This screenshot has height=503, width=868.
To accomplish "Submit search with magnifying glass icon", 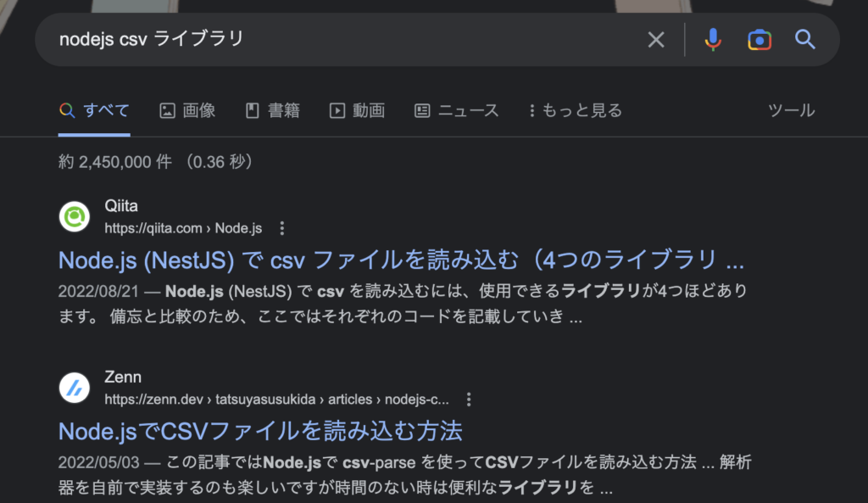I will point(805,39).
